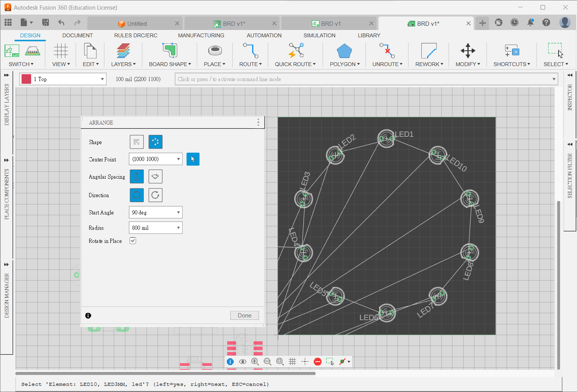This screenshot has width=577, height=392.
Task: Choose the circular Shape arrangement toggle
Action: point(155,142)
